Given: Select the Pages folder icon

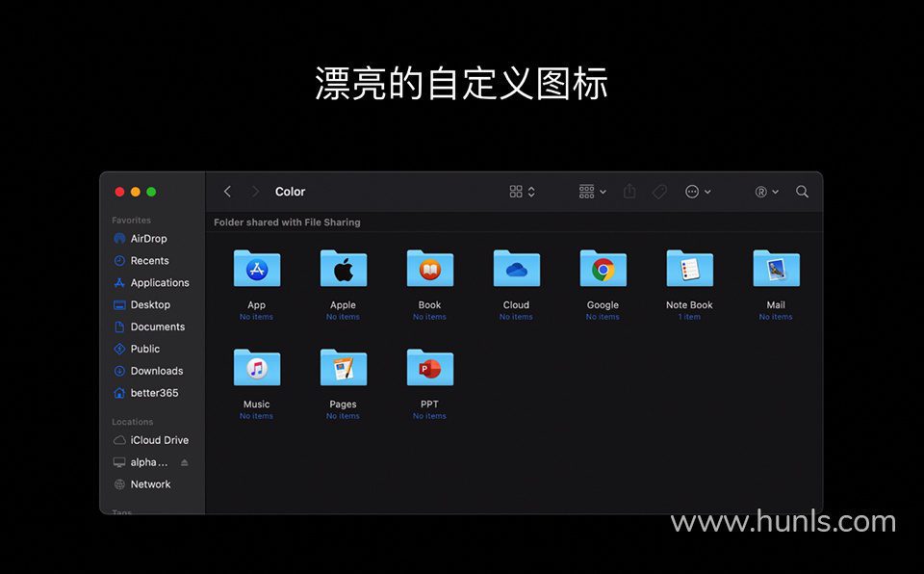Looking at the screenshot, I should (x=344, y=368).
